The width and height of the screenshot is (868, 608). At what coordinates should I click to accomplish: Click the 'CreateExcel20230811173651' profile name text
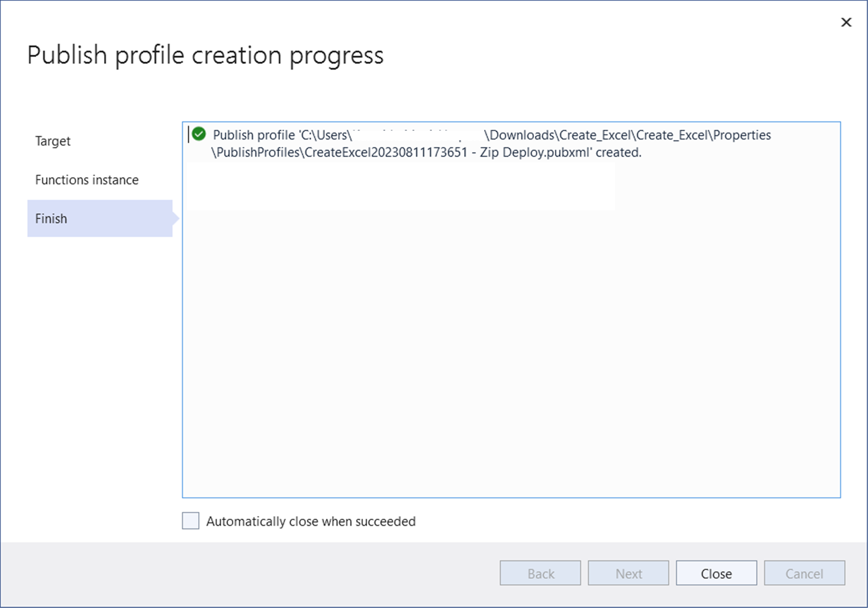coord(386,153)
